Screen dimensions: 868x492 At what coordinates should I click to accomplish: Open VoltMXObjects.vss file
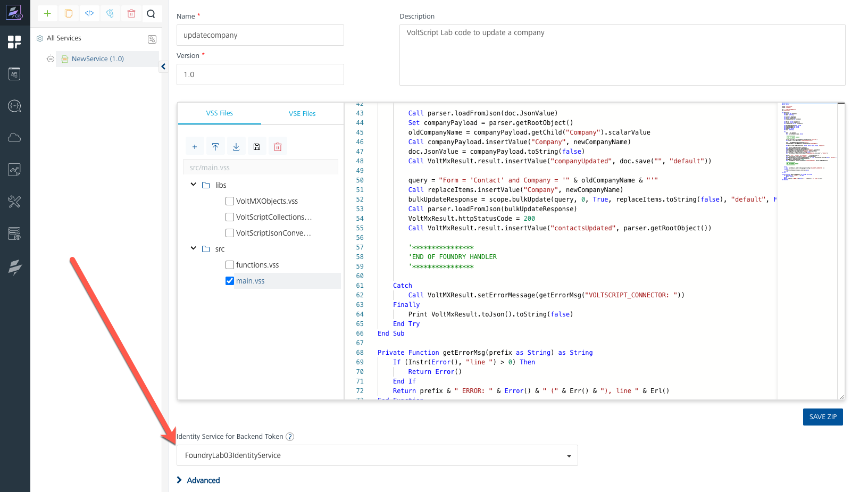pyautogui.click(x=267, y=201)
